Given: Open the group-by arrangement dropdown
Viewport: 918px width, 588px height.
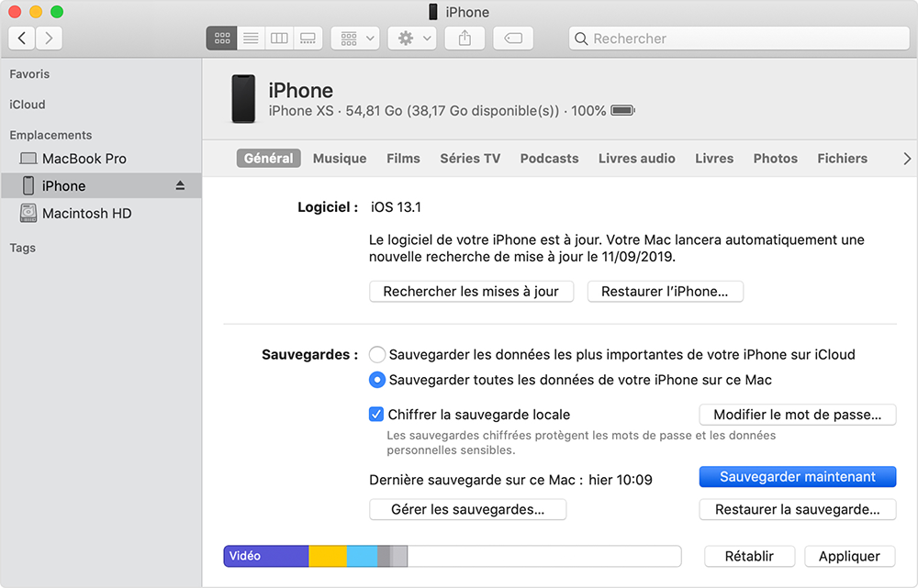Looking at the screenshot, I should click(x=354, y=39).
